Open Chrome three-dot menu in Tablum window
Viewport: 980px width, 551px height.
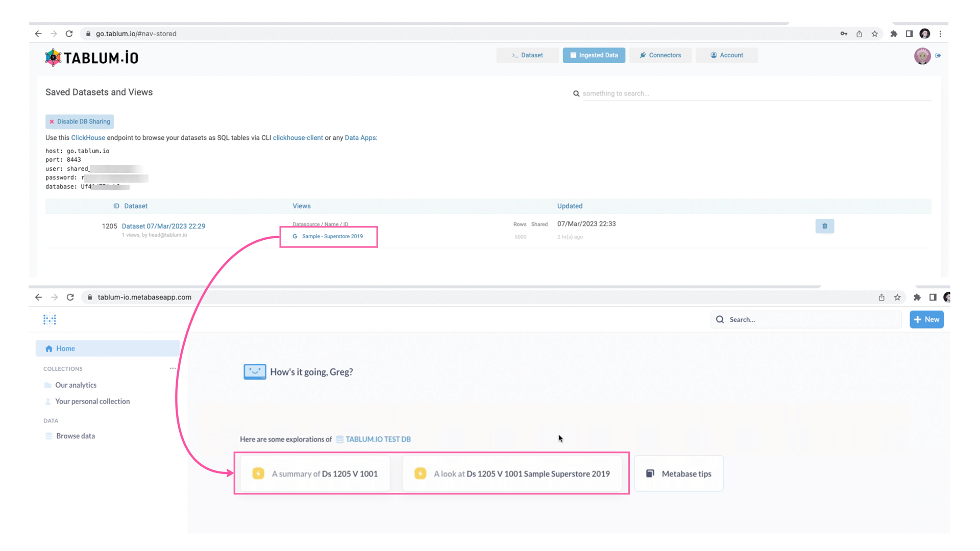pos(940,34)
